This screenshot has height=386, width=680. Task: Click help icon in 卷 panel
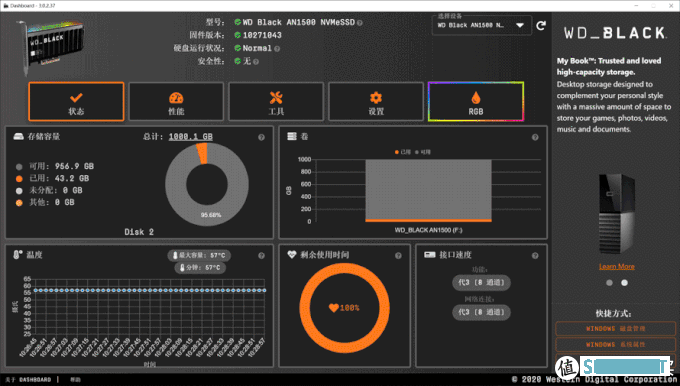click(535, 137)
